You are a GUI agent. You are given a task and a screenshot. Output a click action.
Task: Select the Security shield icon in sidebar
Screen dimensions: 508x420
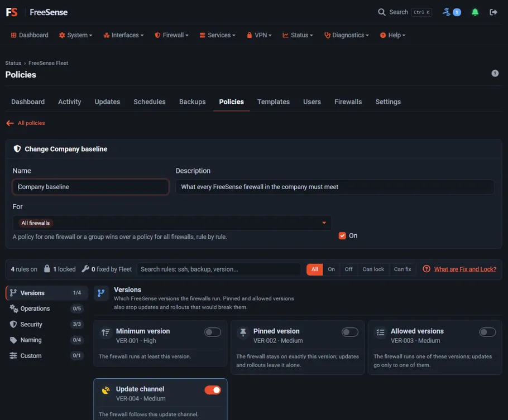[13, 324]
